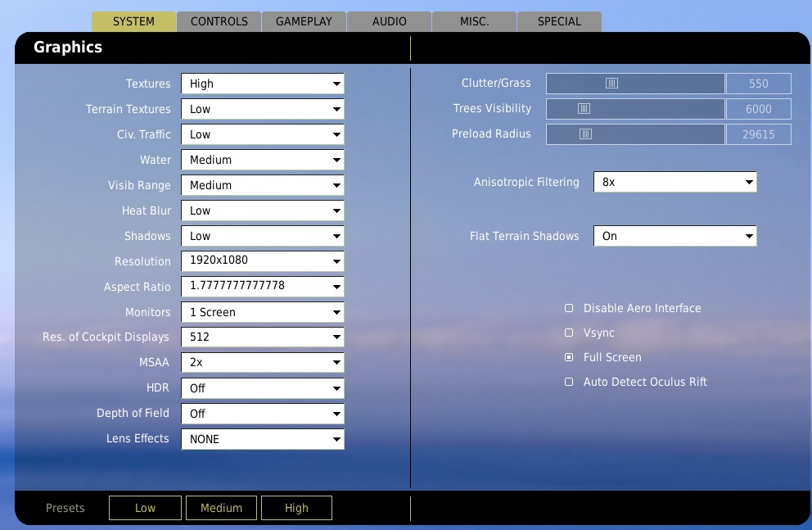The image size is (812, 530).
Task: Expand the Terrain Textures dropdown
Action: point(263,109)
